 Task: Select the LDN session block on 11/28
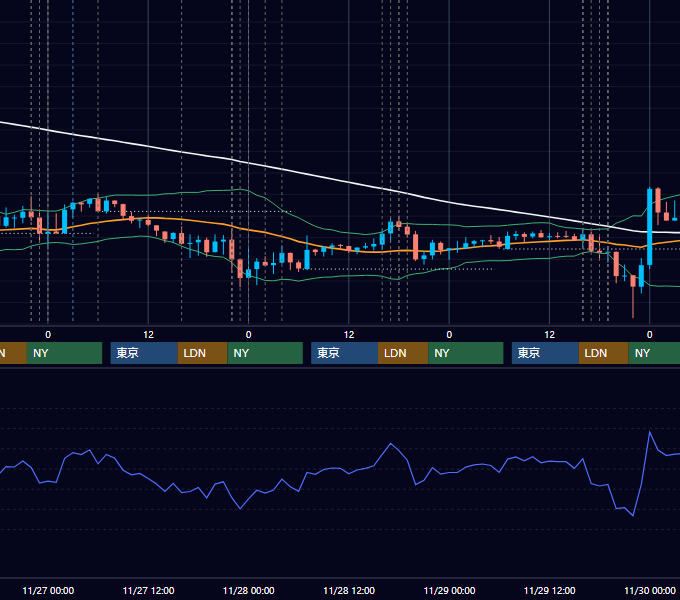[403, 353]
